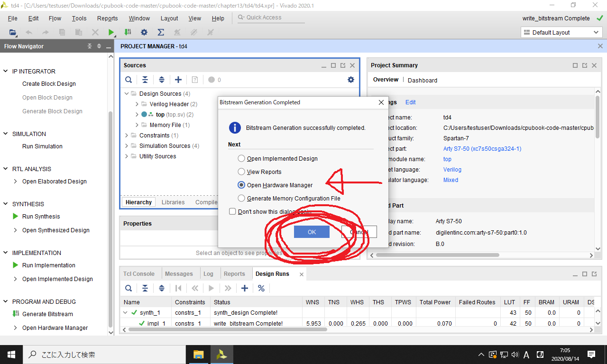
Task: Click Generate Bitstream toolbar icon
Action: (x=128, y=32)
